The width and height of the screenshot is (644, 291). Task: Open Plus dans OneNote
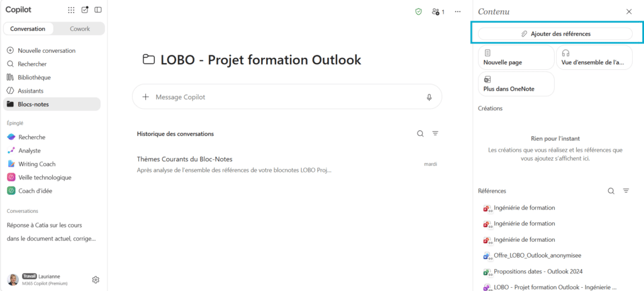click(x=516, y=84)
